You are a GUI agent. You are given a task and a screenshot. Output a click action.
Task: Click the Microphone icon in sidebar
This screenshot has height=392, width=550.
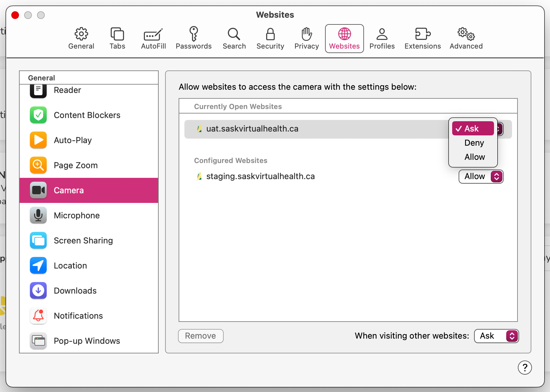pos(38,215)
